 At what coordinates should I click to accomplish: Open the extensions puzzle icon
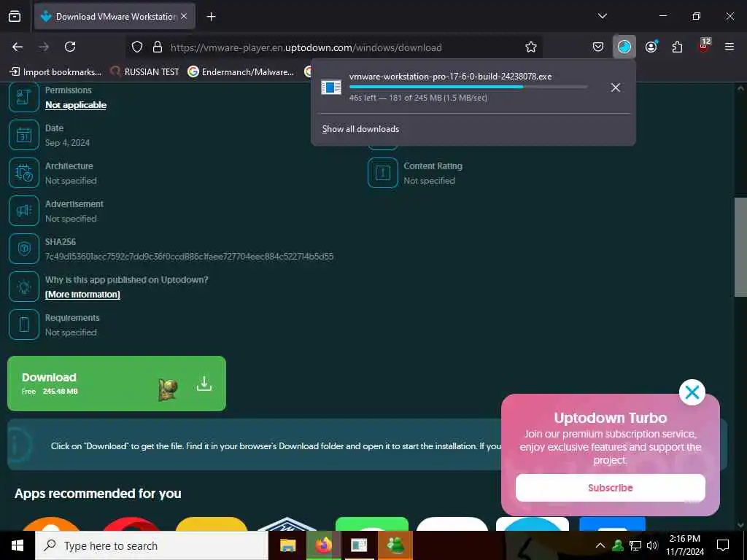pos(677,47)
